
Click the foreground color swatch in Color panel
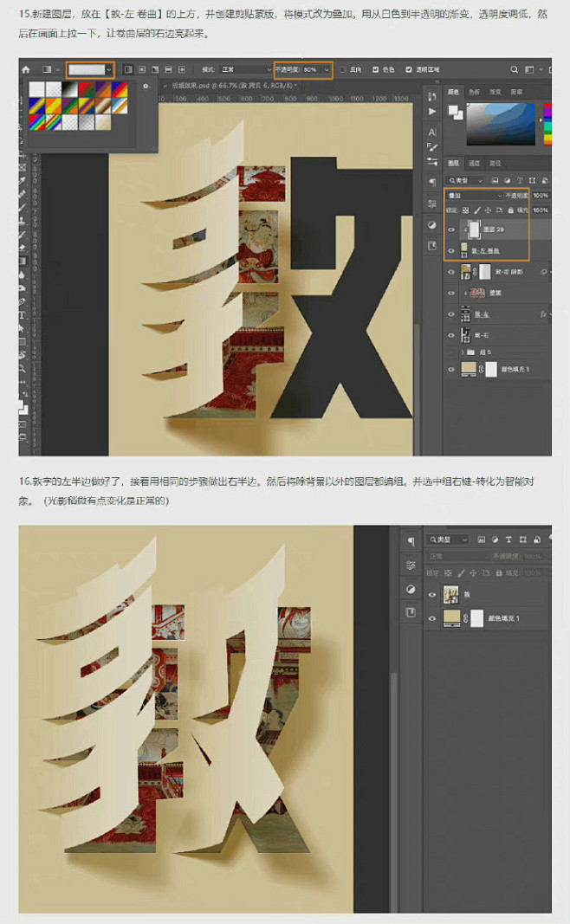(452, 110)
